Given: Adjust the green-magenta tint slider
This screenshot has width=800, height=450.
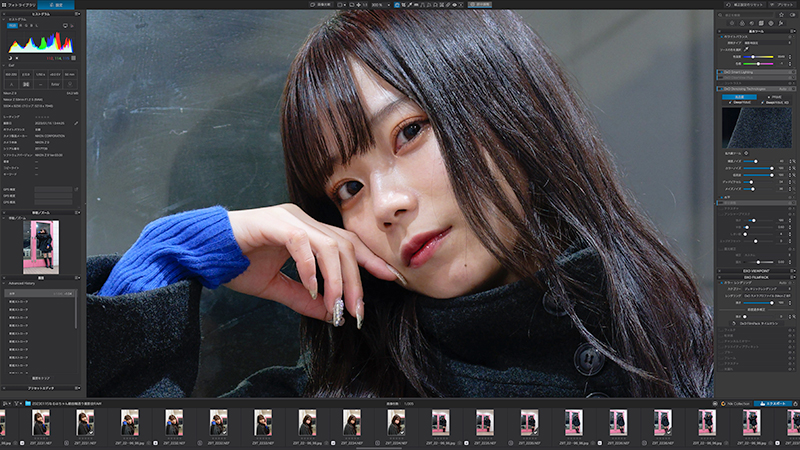Looking at the screenshot, I should coord(758,64).
